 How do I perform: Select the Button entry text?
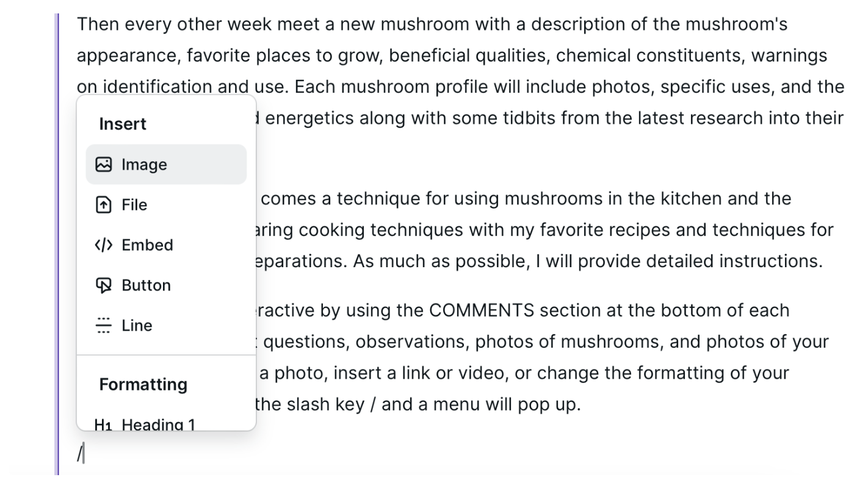click(x=146, y=285)
